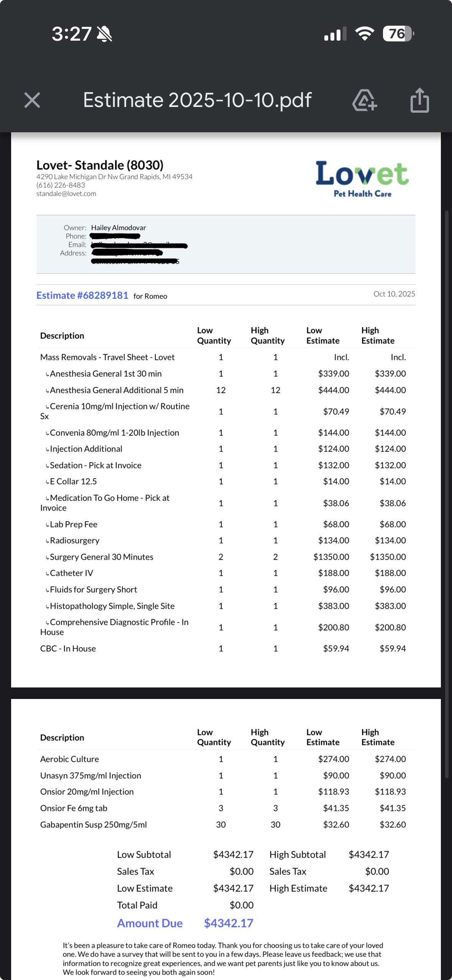Select the $383.00 high estimate for Histopathology
Viewport: 452px width, 980px height.
[390, 606]
